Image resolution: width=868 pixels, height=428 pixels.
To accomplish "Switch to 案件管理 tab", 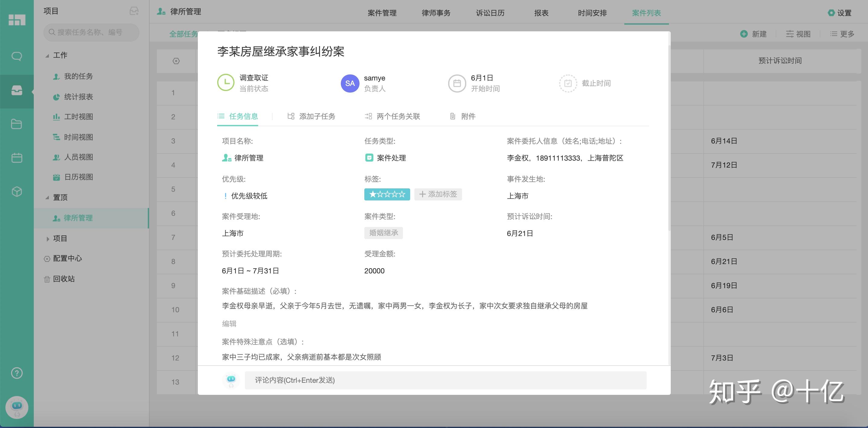I will tap(382, 13).
